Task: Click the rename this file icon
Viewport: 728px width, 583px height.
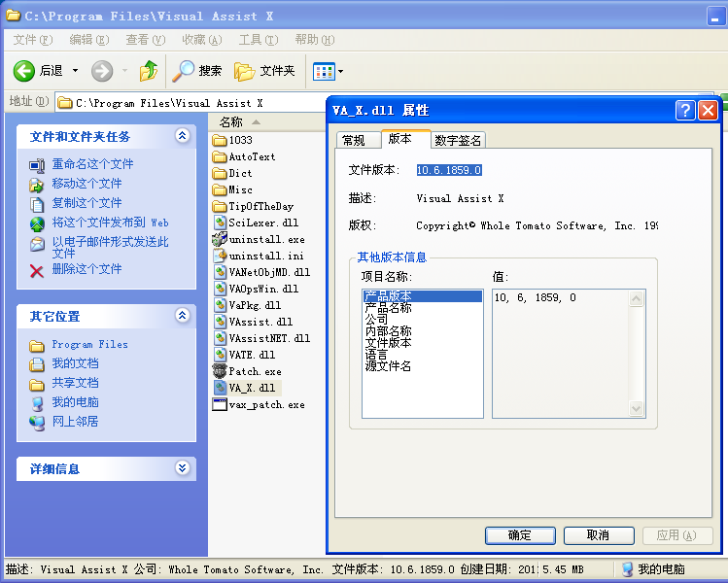Action: [x=37, y=165]
